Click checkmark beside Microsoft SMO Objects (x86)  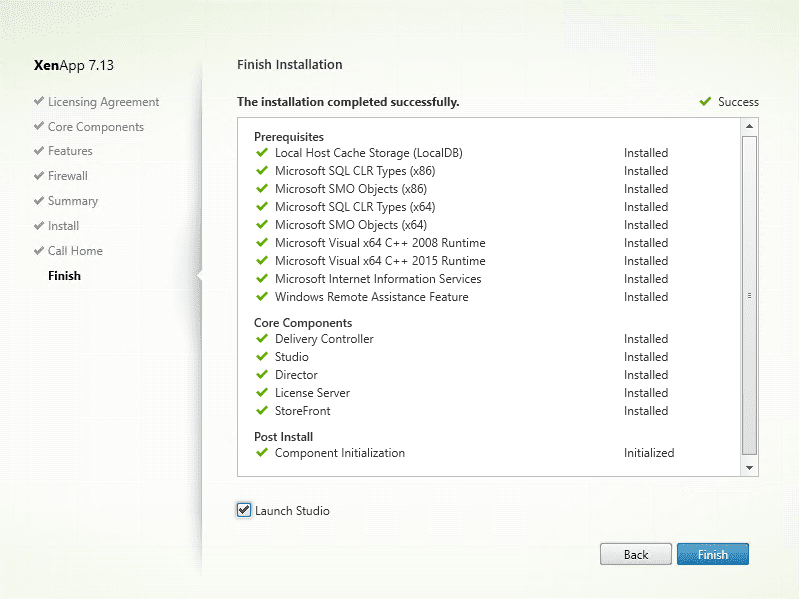point(262,188)
